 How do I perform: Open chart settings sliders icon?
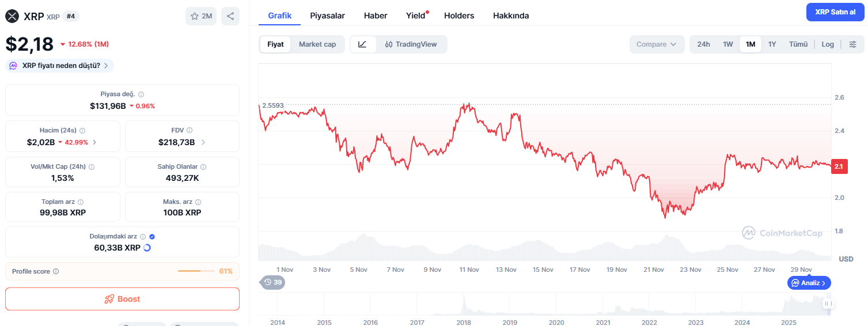pyautogui.click(x=853, y=44)
